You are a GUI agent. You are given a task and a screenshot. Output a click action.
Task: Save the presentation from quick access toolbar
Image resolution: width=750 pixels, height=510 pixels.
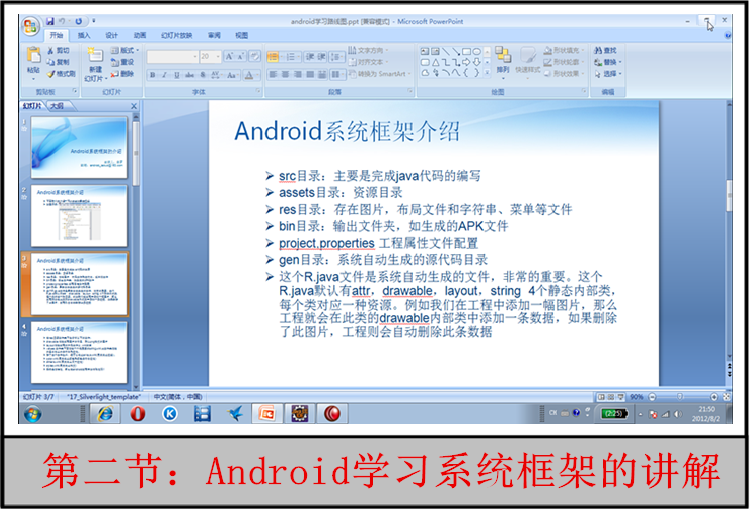click(50, 21)
